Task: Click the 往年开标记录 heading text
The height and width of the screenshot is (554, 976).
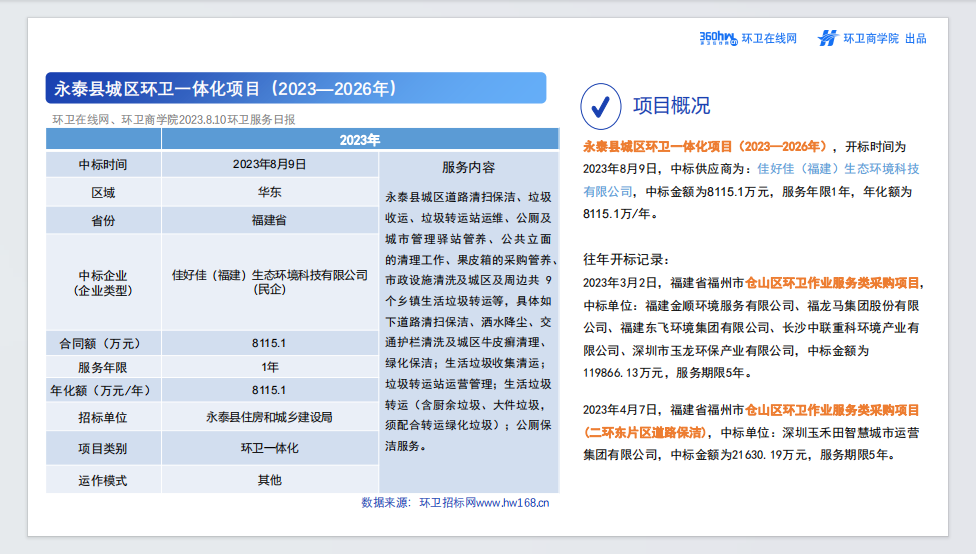Action: pos(626,260)
